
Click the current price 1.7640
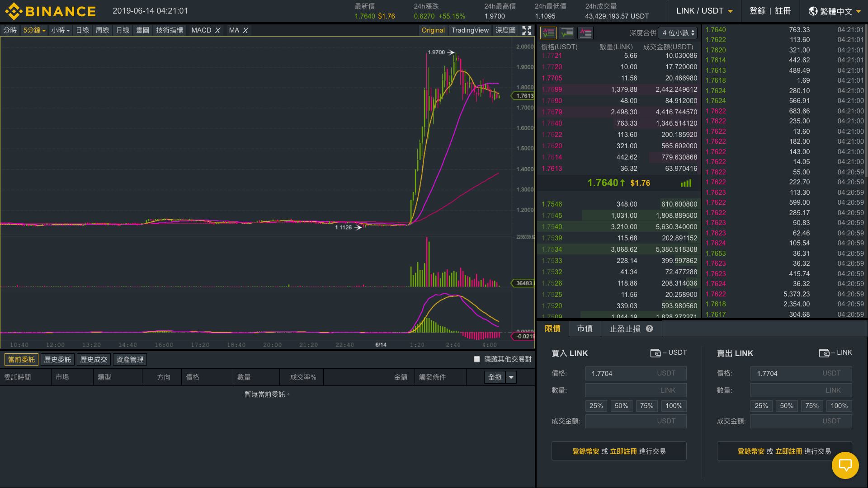[606, 183]
